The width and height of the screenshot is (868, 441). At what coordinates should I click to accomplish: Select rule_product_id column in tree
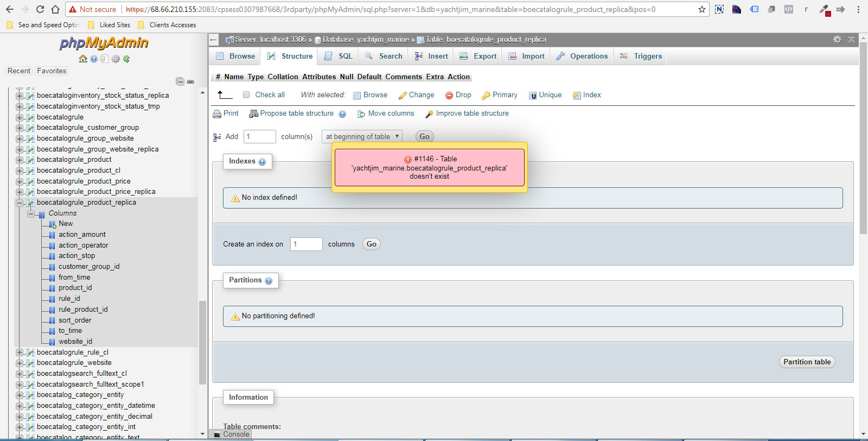tap(83, 310)
